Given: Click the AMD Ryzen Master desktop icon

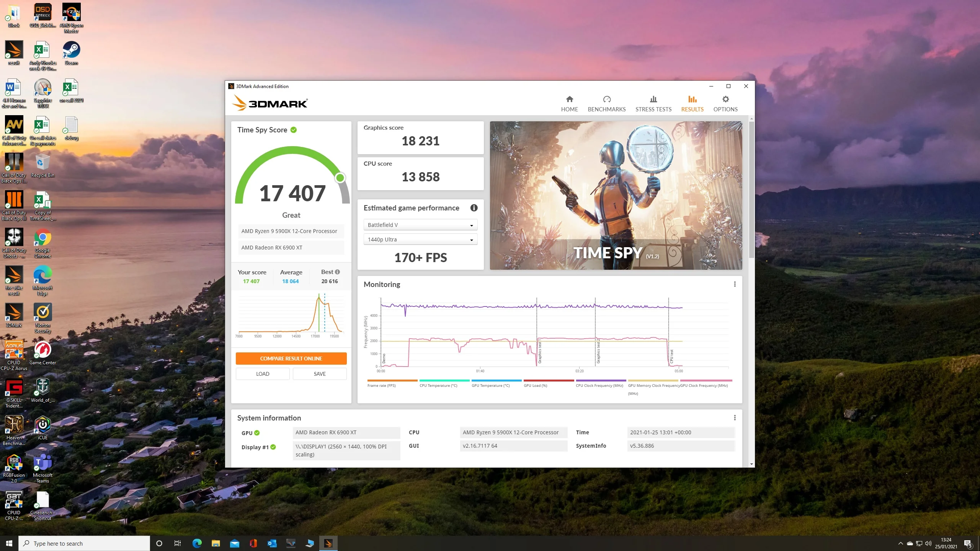Looking at the screenshot, I should click(71, 18).
